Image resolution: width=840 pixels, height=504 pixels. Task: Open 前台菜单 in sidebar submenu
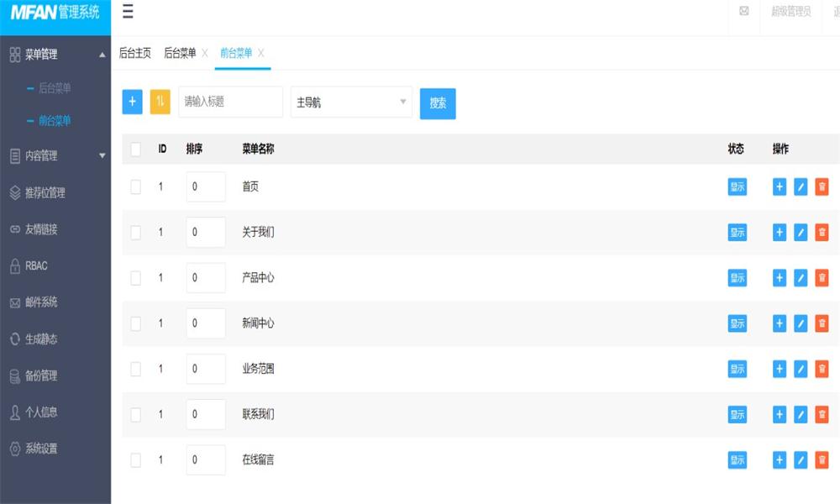55,121
